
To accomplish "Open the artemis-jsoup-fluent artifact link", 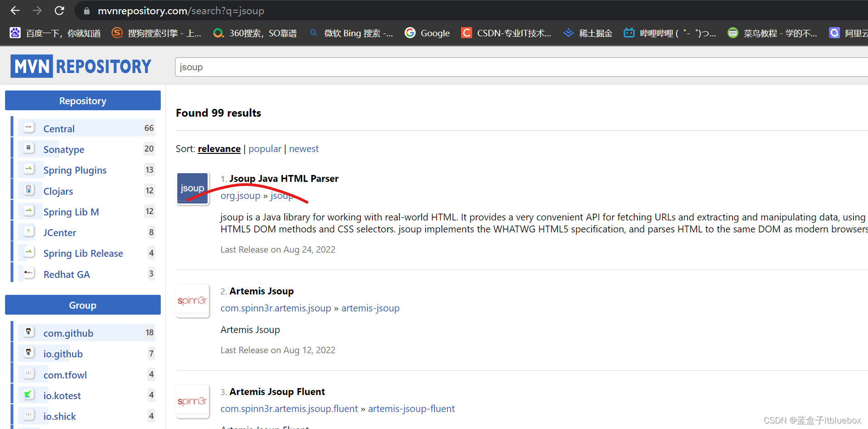I will click(411, 409).
